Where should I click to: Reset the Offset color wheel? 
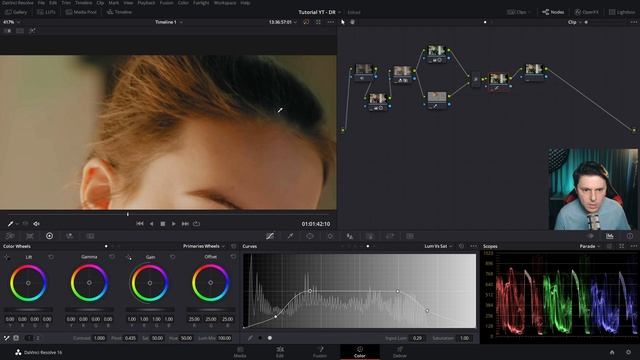pyautogui.click(x=233, y=257)
